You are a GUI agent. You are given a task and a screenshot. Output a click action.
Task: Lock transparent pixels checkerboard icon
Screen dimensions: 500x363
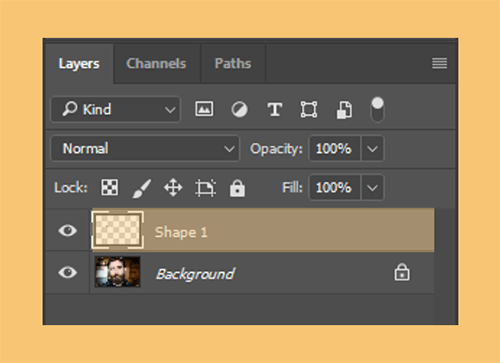110,187
